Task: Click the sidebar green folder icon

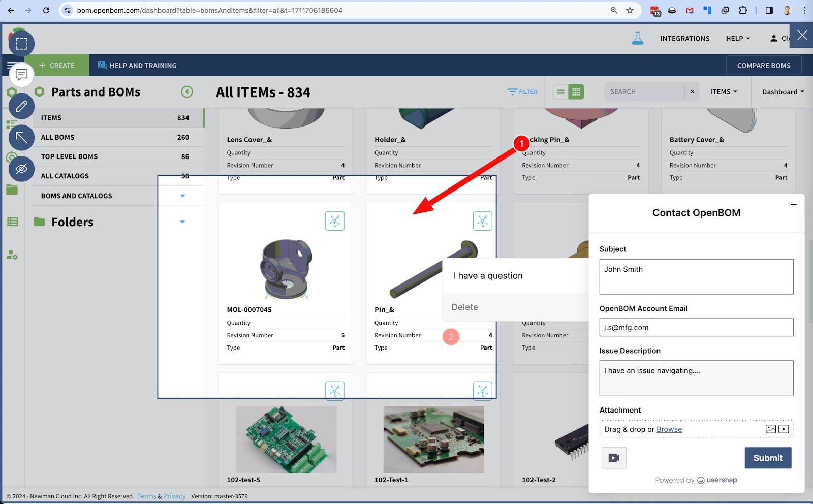Action: point(12,190)
